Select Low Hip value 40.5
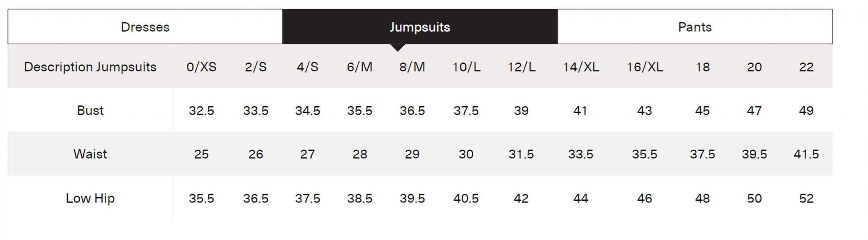868x240 pixels. tap(466, 198)
